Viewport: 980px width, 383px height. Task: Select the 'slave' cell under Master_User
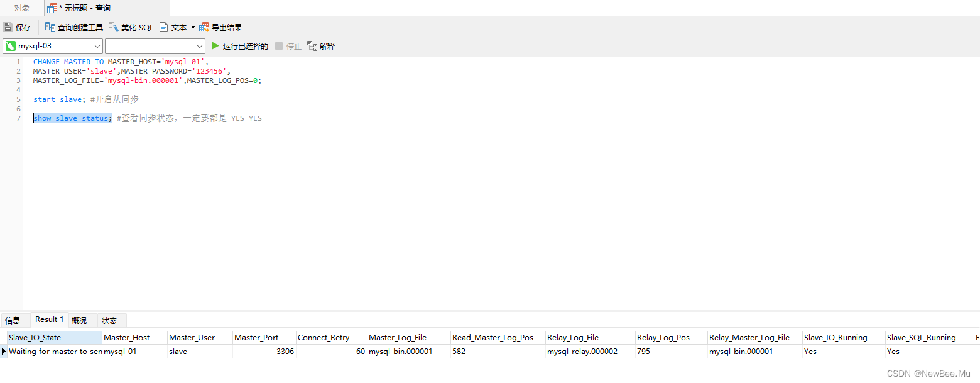(200, 352)
